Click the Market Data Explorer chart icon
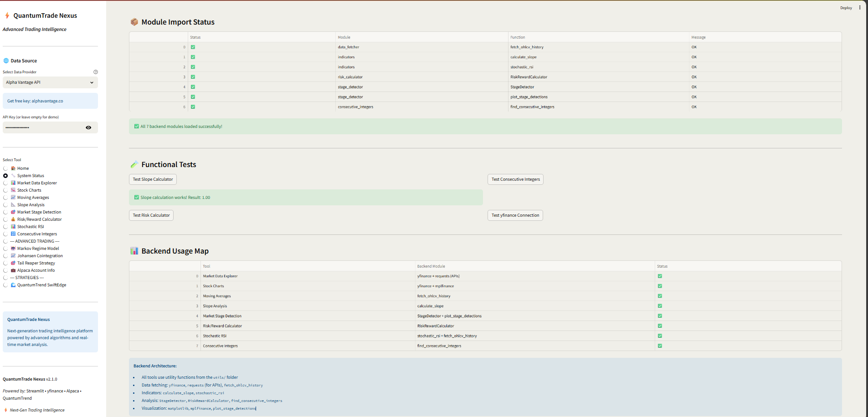The width and height of the screenshot is (868, 417). coord(13,183)
